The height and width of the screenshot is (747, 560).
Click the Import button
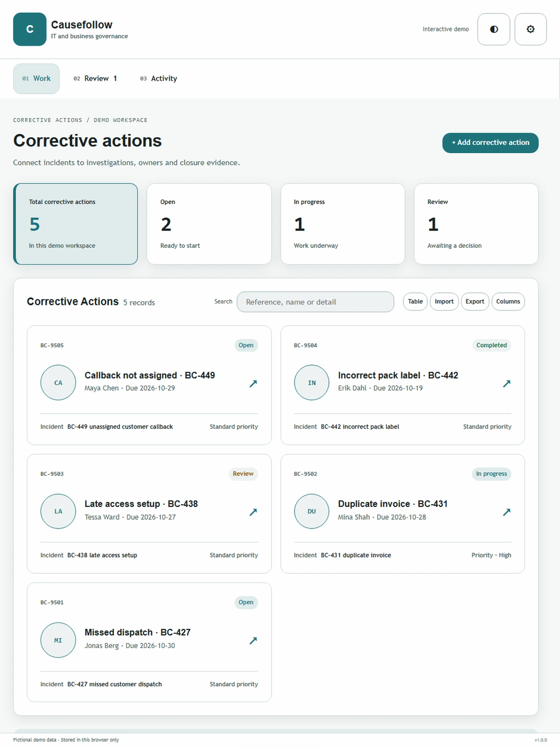(x=444, y=302)
